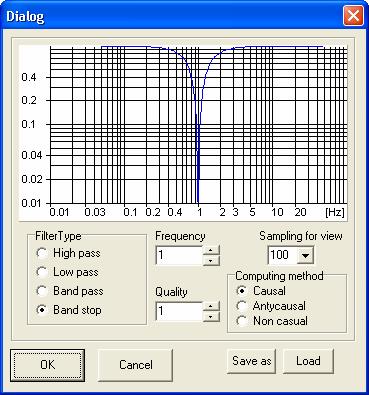Select the Band stop radio button

tap(68, 310)
